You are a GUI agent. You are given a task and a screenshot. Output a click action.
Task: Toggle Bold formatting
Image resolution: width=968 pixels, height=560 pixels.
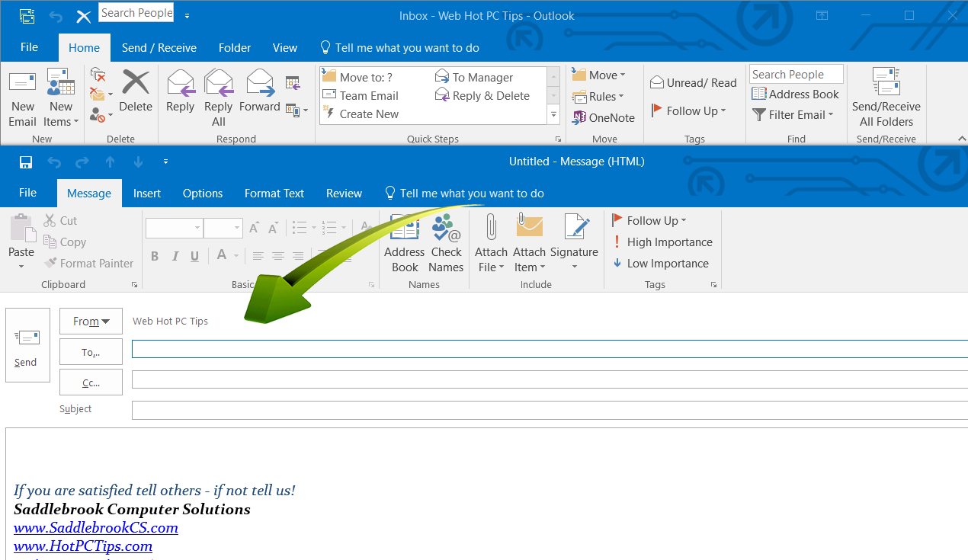(155, 256)
